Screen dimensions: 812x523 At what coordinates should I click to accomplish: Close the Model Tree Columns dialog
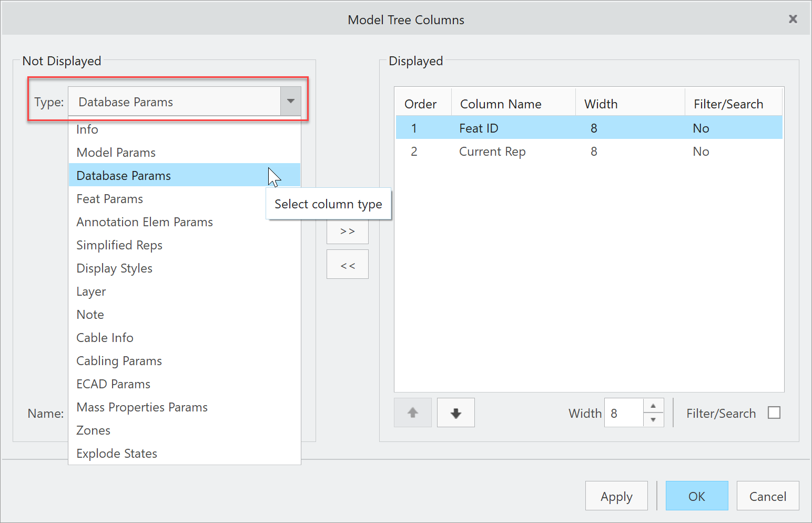[793, 19]
